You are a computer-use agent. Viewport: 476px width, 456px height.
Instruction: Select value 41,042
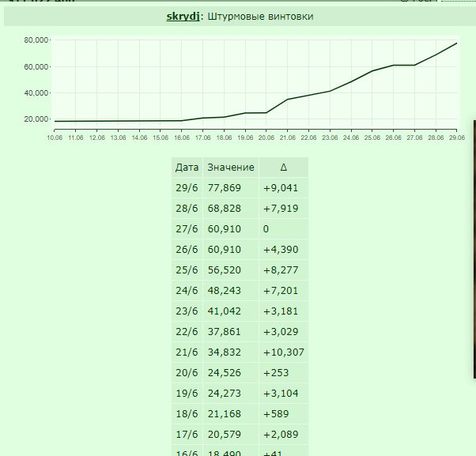point(231,311)
